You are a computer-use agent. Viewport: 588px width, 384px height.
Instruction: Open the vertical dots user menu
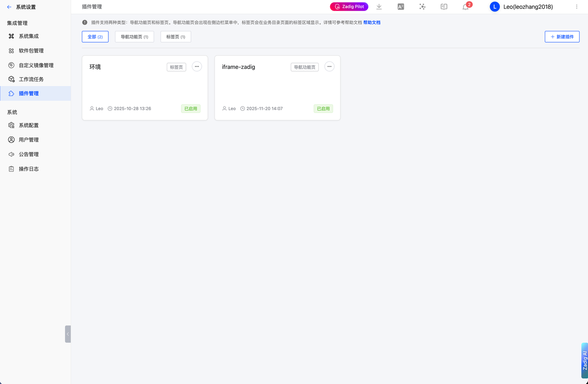pyautogui.click(x=577, y=7)
